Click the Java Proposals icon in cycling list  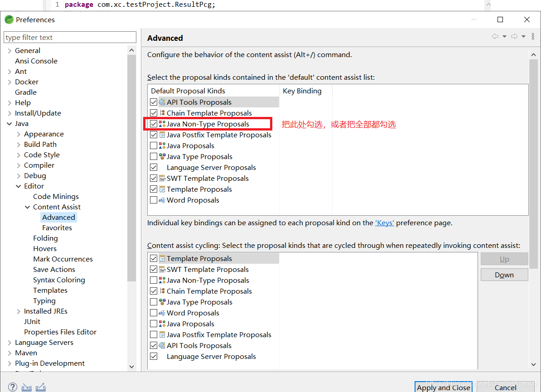click(x=162, y=324)
